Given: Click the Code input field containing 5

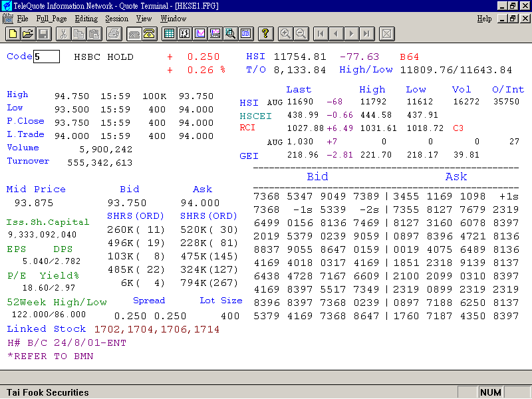Looking at the screenshot, I should [47, 57].
